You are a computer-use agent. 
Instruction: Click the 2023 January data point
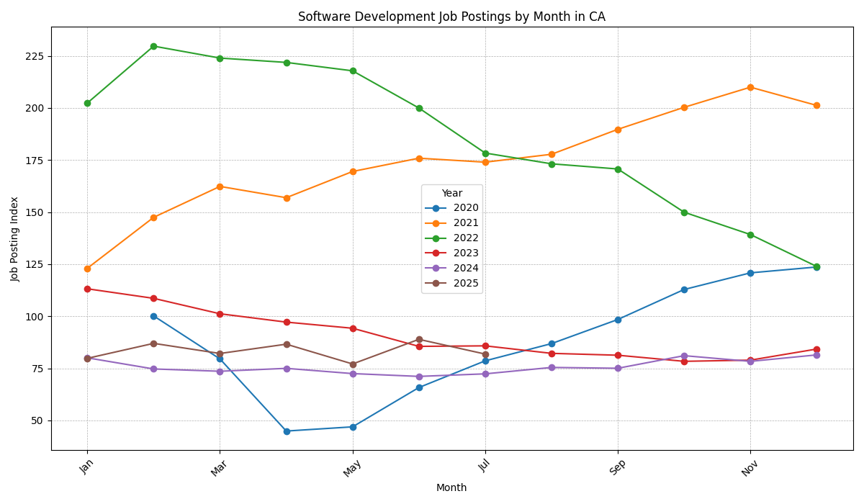[87, 289]
